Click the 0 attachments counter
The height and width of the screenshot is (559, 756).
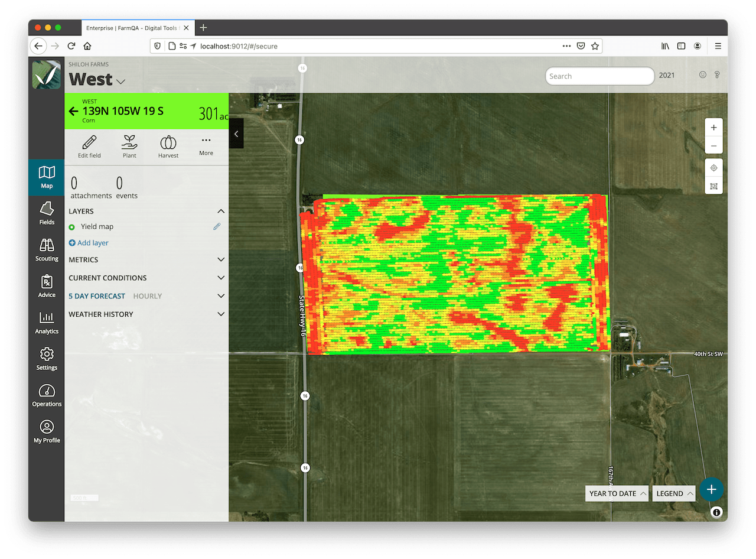(x=91, y=187)
